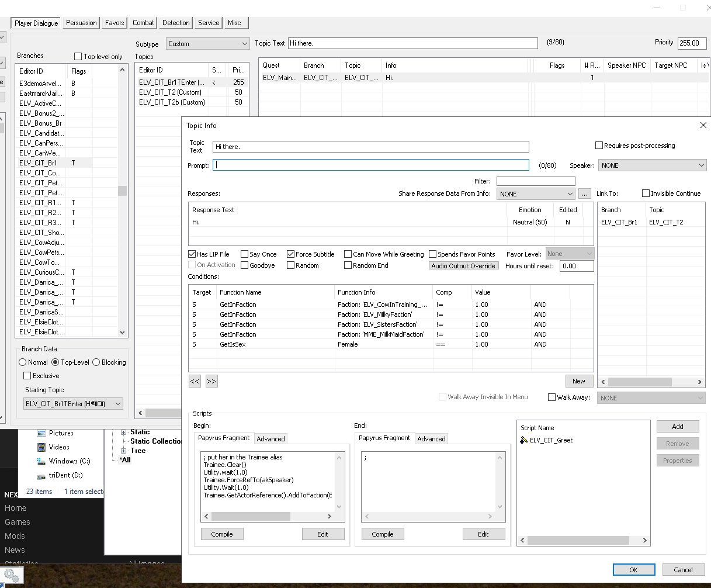
Task: Select the ELV_CIT_Greet script icon
Action: click(523, 440)
